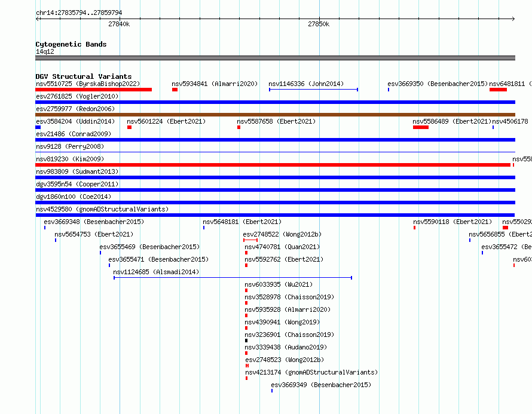Click the right arrow on the ruler
The image size is (532, 414).
513,19
